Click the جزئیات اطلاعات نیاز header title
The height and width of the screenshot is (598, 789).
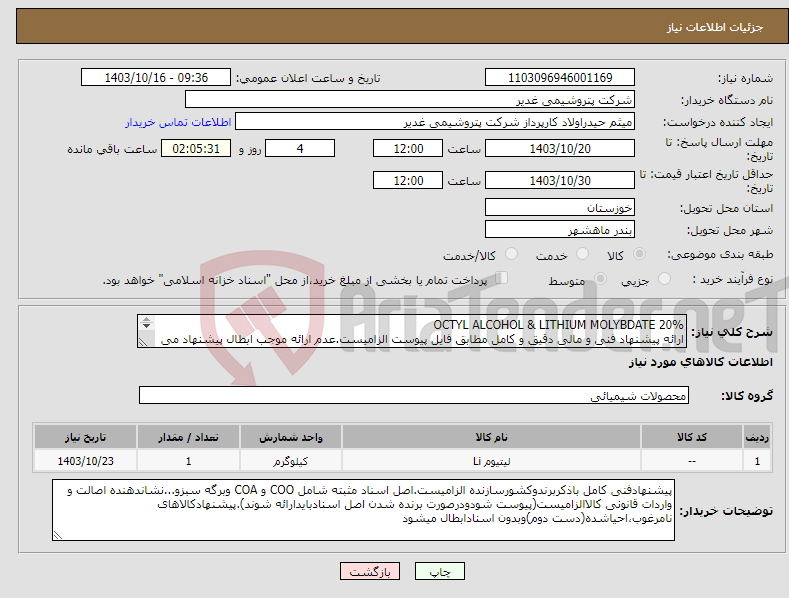[715, 27]
